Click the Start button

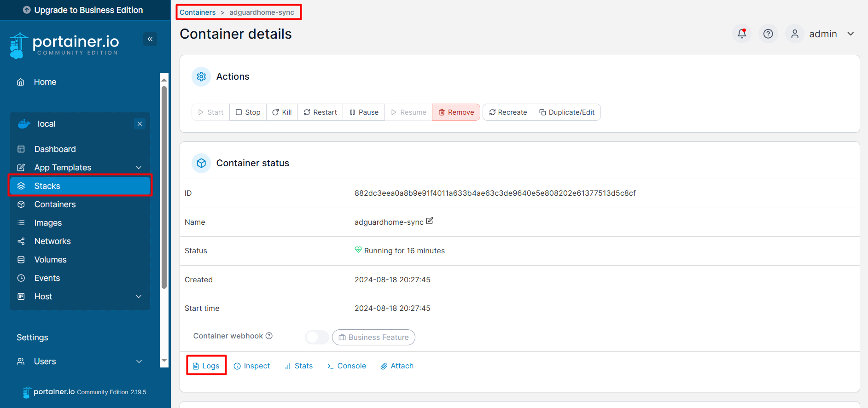click(x=210, y=112)
